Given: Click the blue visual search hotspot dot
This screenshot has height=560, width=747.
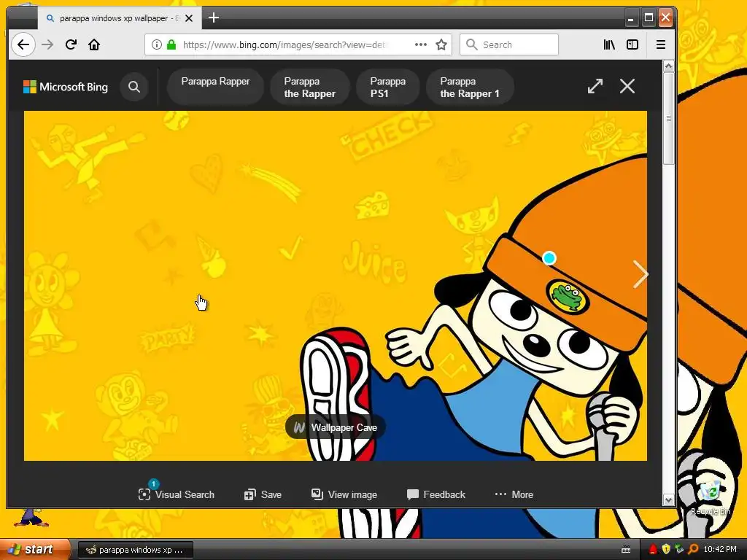Looking at the screenshot, I should click(x=549, y=258).
